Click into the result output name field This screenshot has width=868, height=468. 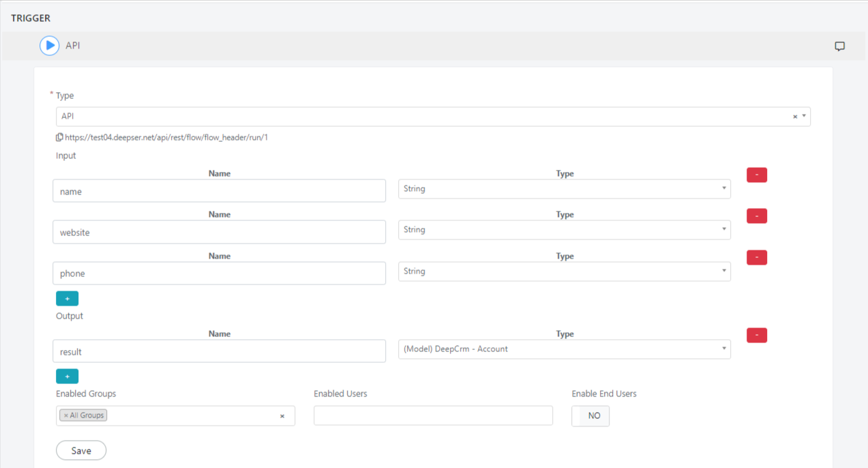220,351
